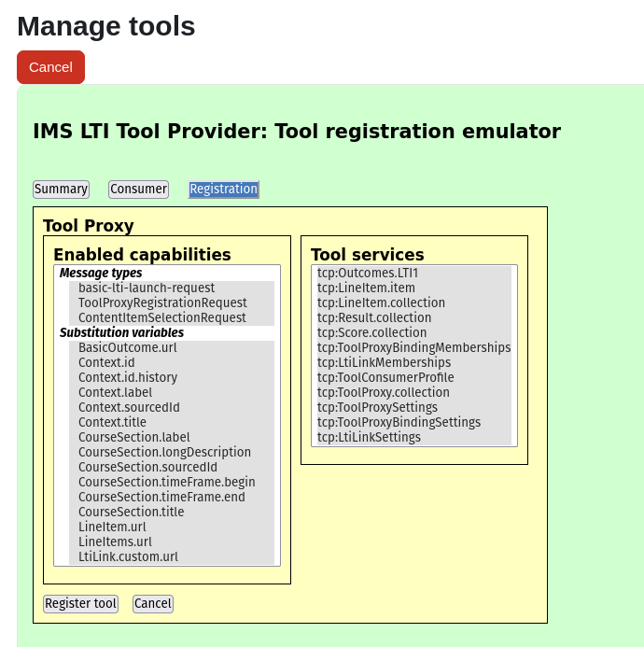644x647 pixels.
Task: Select tcp:LtiLinkSettings service
Action: tap(414, 437)
